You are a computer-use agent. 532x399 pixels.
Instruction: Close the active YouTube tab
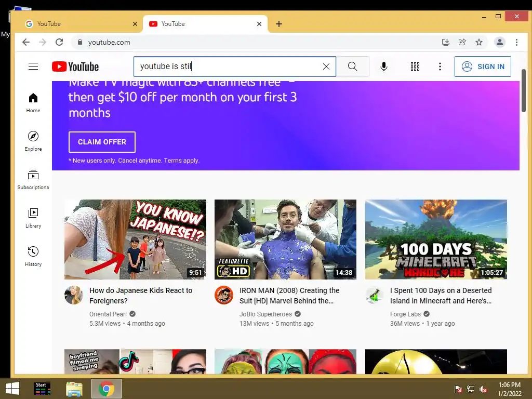[x=259, y=24]
